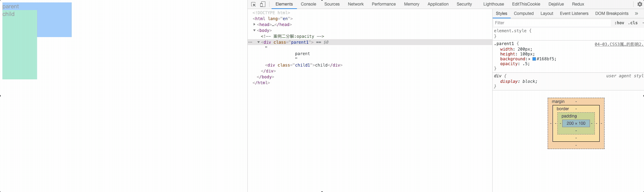Image resolution: width=644 pixels, height=192 pixels.
Task: Open the 04-03.CSS3 stylesheet source link
Action: click(x=618, y=44)
